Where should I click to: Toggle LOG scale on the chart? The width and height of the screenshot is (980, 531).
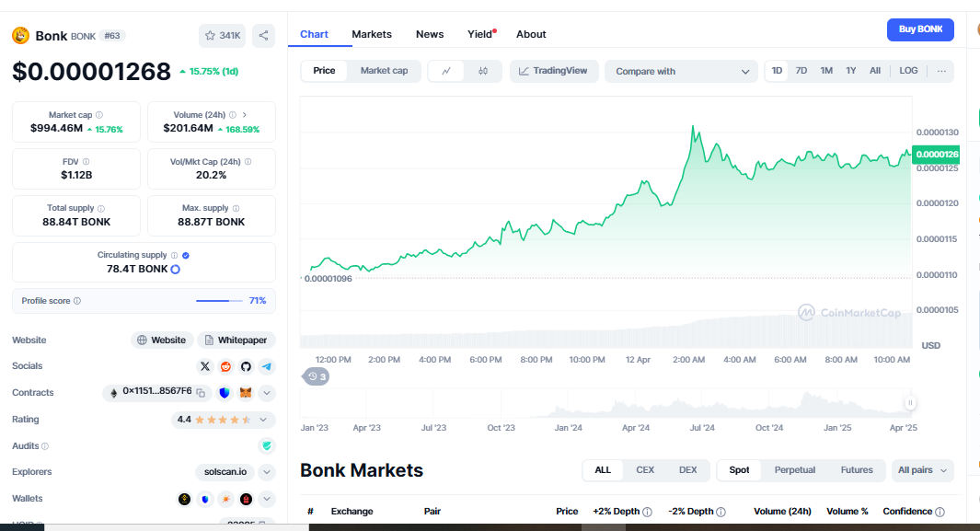[x=909, y=71]
